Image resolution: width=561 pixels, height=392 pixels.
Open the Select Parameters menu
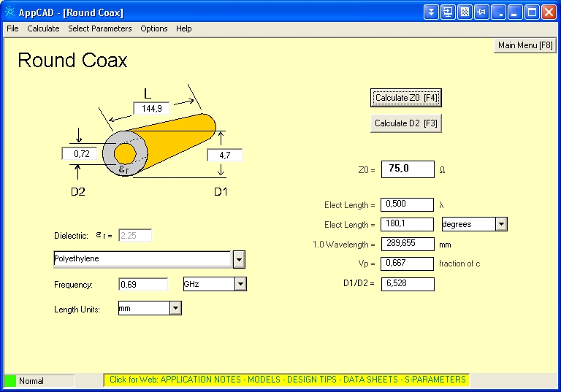click(100, 28)
